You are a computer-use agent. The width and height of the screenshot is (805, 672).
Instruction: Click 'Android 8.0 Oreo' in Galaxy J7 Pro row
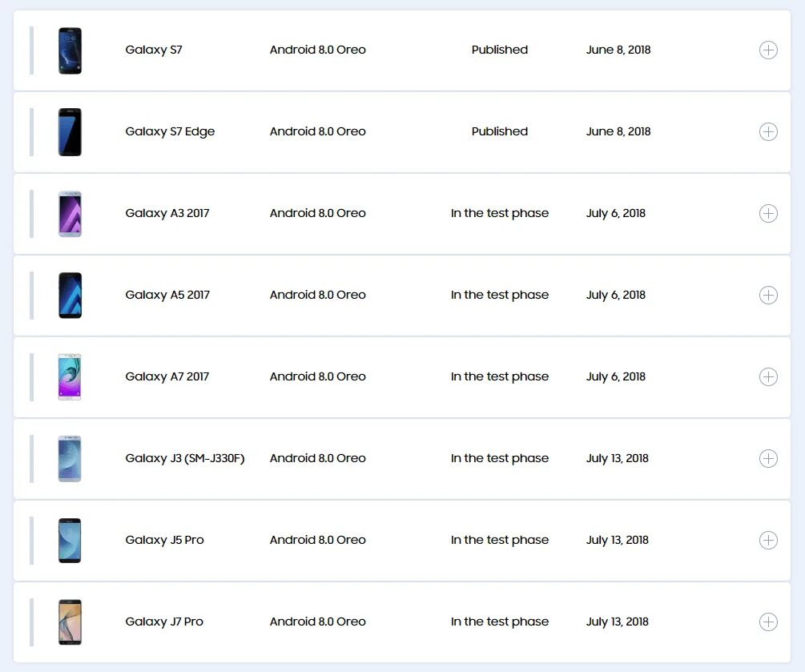[x=318, y=622]
